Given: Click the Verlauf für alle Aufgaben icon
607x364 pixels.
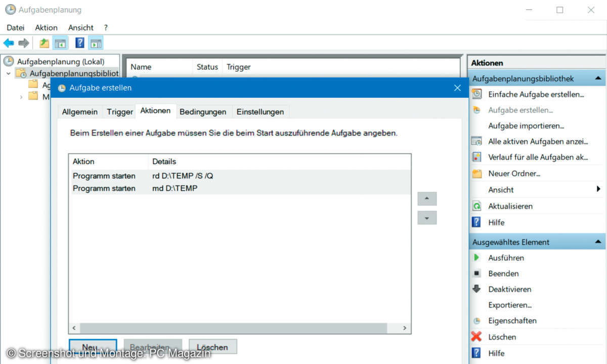Looking at the screenshot, I should pyautogui.click(x=476, y=157).
